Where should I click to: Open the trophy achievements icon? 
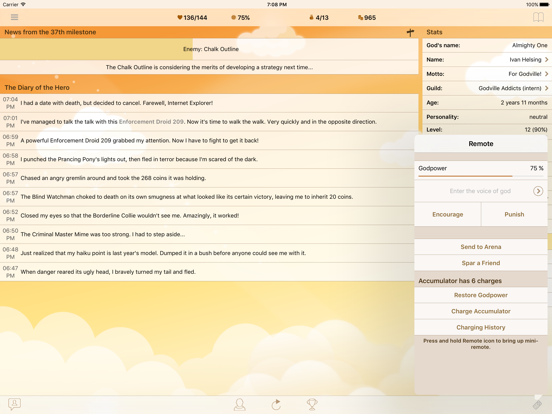pyautogui.click(x=312, y=404)
